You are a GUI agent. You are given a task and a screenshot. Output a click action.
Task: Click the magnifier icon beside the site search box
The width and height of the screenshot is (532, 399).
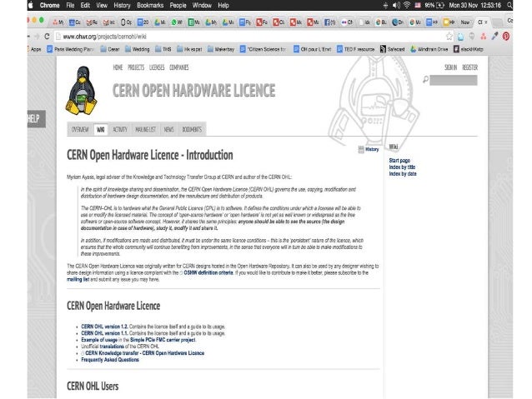[x=425, y=80]
